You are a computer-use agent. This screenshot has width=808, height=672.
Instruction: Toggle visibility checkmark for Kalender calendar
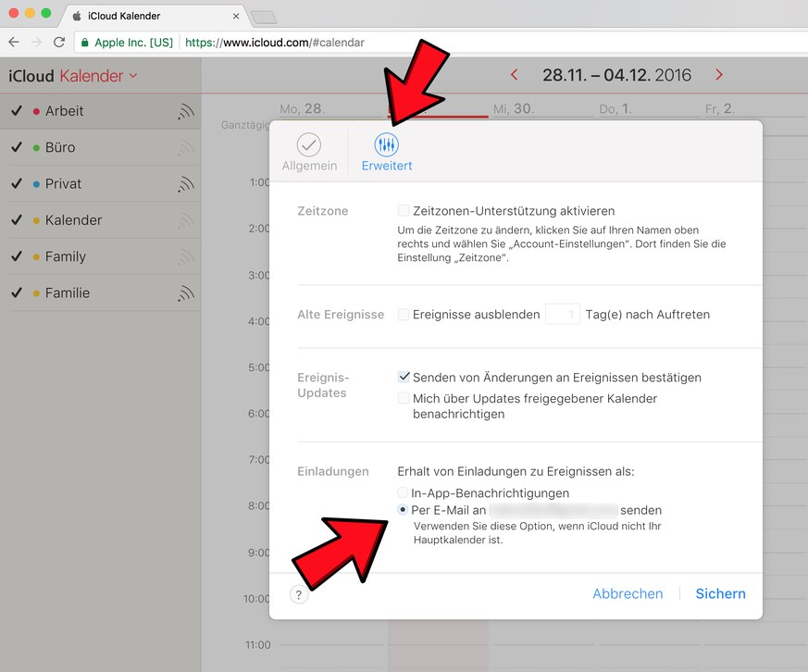coord(17,220)
